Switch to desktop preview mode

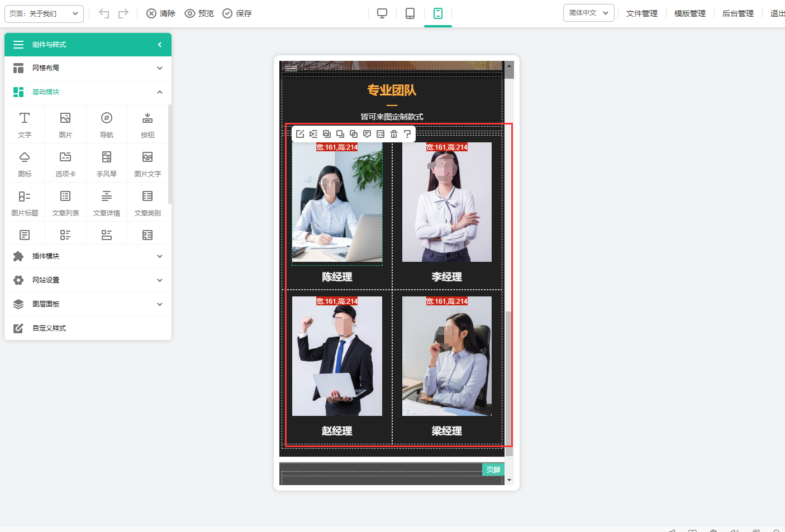pos(382,13)
